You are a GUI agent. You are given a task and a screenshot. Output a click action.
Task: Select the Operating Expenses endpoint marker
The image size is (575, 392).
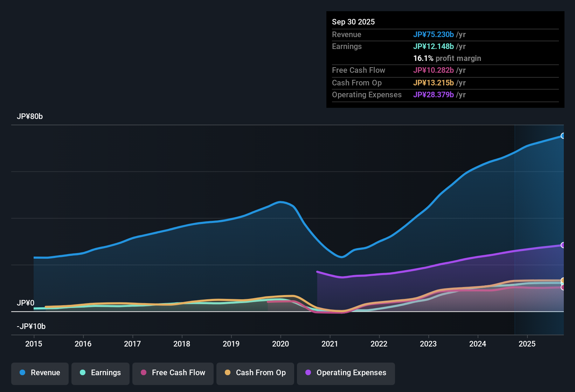563,245
